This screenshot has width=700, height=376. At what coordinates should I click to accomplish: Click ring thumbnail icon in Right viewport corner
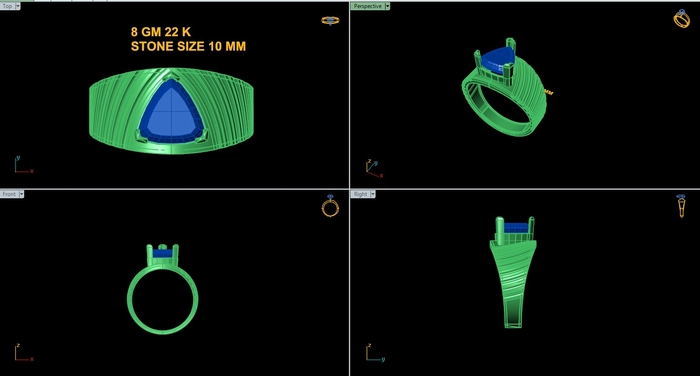tap(681, 206)
